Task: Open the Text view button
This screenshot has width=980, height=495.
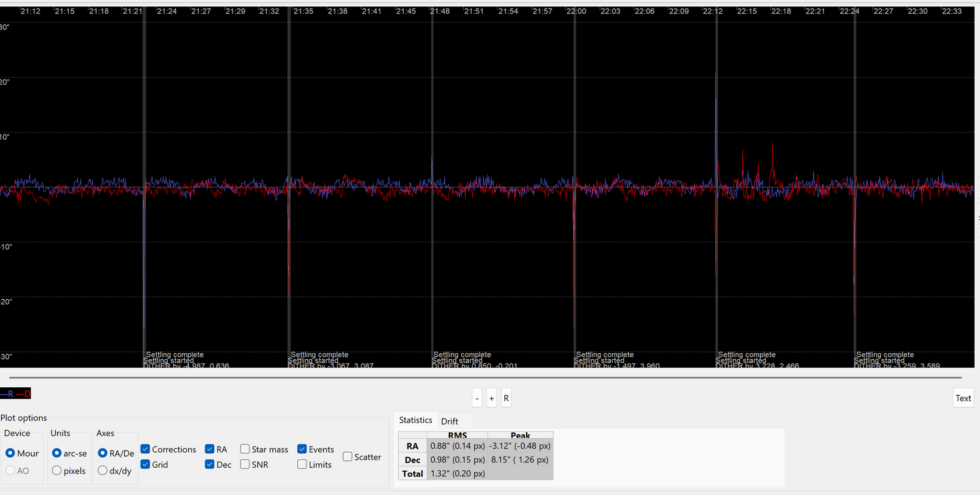Action: [964, 398]
